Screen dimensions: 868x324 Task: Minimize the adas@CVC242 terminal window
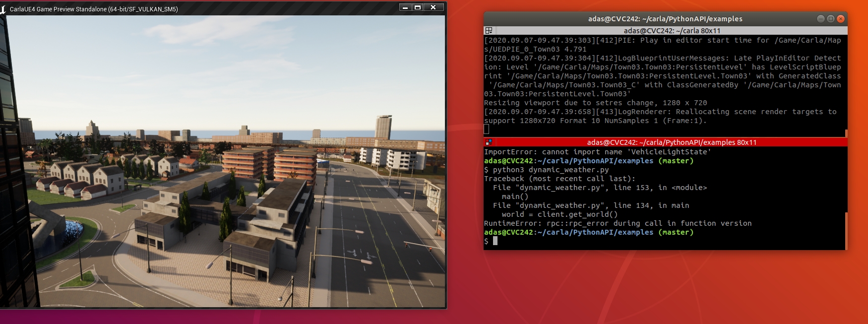pos(820,19)
